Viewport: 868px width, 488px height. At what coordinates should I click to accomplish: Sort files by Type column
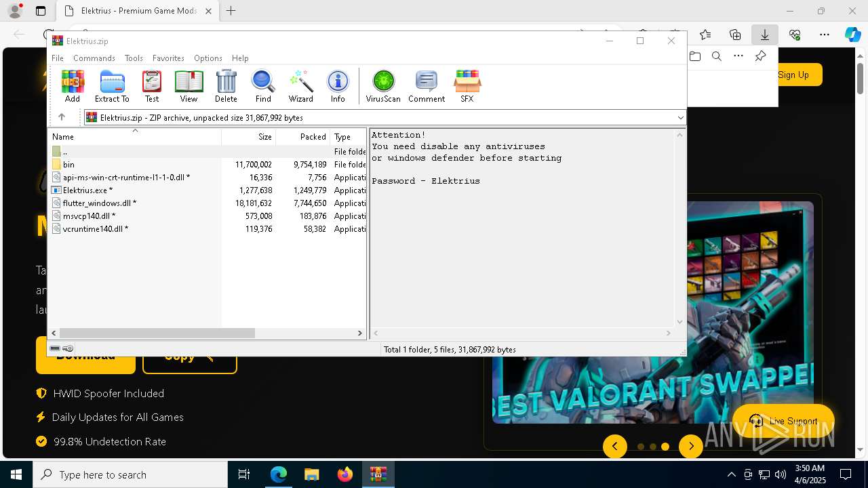coord(348,137)
